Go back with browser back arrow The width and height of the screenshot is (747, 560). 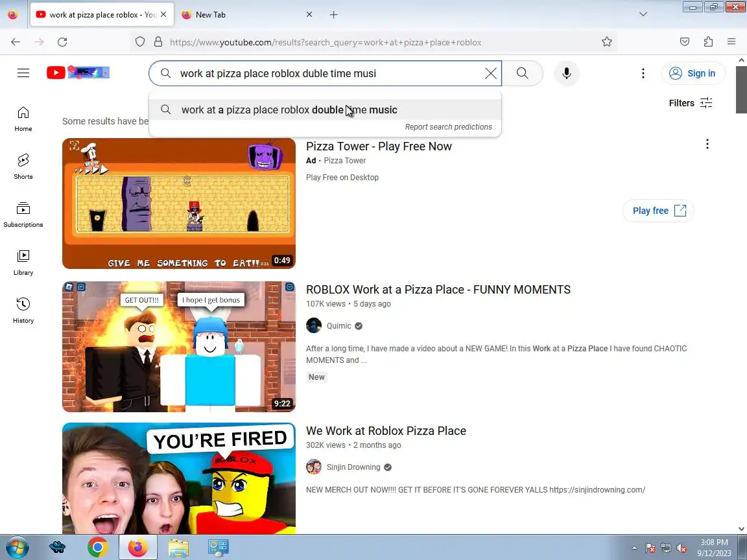coord(16,42)
